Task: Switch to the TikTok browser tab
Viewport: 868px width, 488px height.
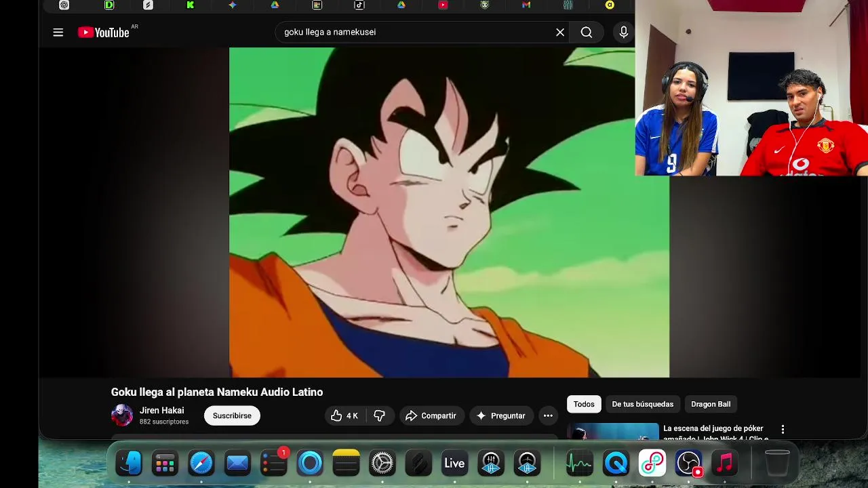Action: pos(359,5)
